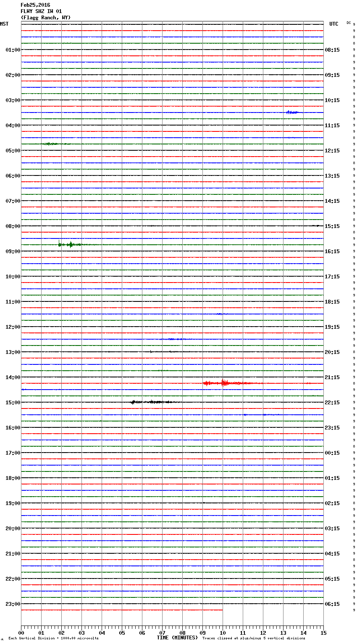The width and height of the screenshot is (357, 644).
Task: Click the UTC timezone header
Action: coord(334,24)
